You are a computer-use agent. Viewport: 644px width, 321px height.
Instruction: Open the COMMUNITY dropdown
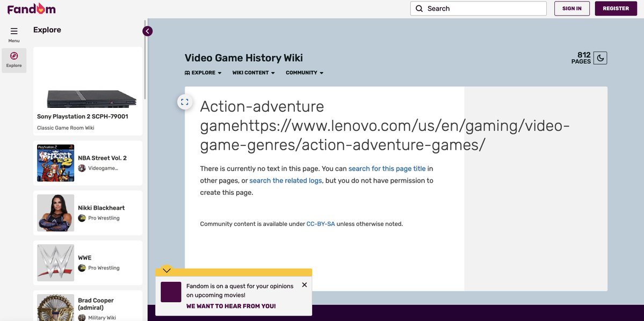click(305, 72)
